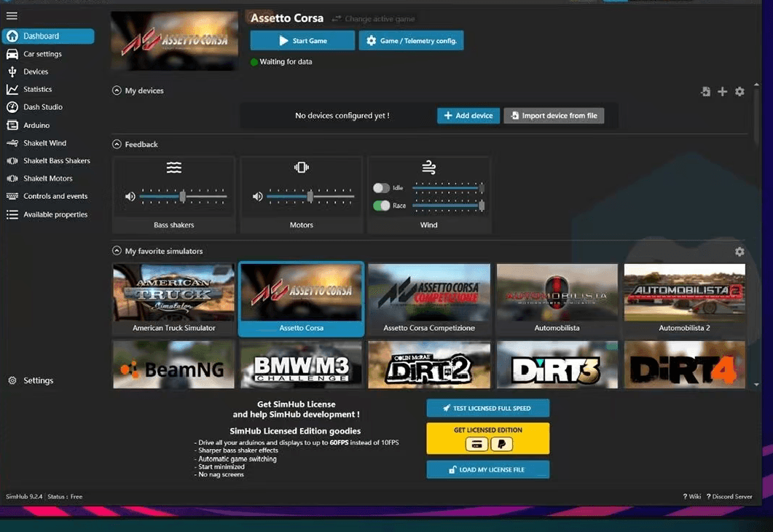773x532 pixels.
Task: Adjust the Wind Idle slider
Action: pyautogui.click(x=448, y=188)
